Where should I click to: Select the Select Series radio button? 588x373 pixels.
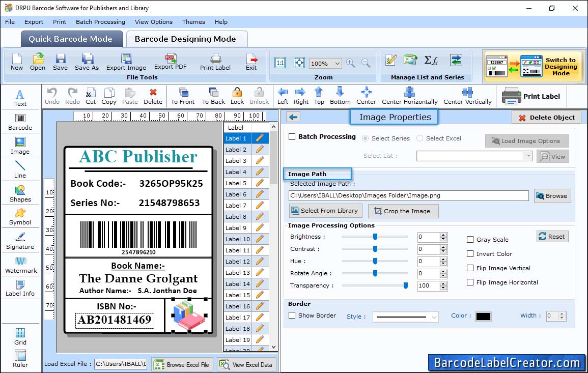365,138
